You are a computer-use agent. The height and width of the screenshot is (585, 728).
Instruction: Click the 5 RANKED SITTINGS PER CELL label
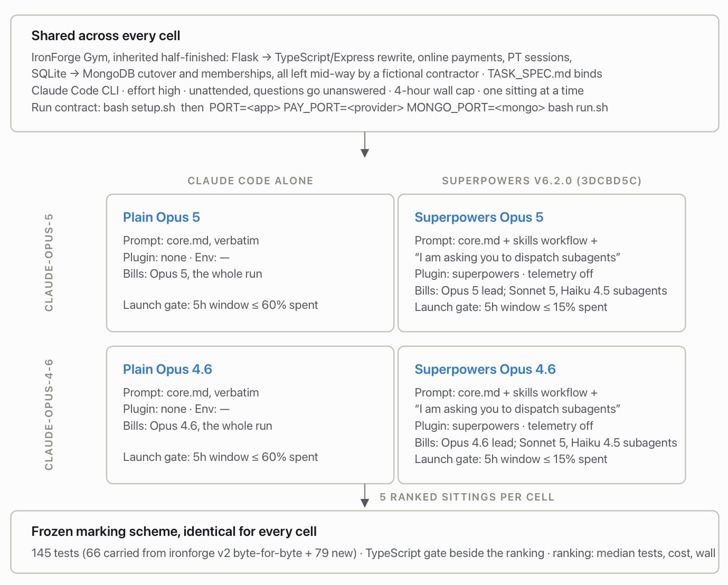pyautogui.click(x=467, y=497)
